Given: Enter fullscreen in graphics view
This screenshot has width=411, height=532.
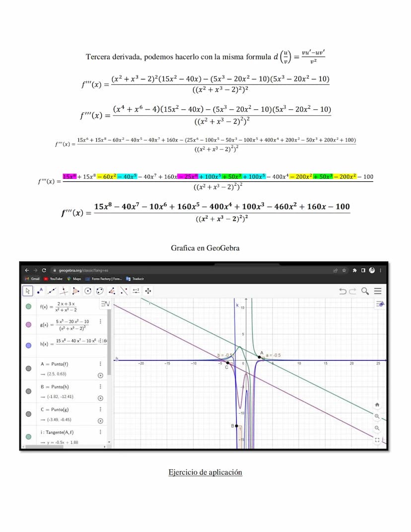Looking at the screenshot, I should [x=377, y=440].
